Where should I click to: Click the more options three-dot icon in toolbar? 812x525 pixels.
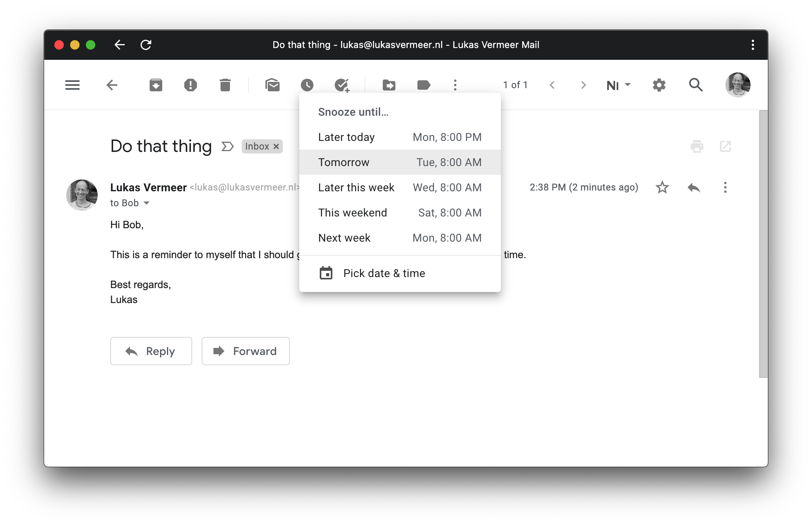click(x=454, y=85)
